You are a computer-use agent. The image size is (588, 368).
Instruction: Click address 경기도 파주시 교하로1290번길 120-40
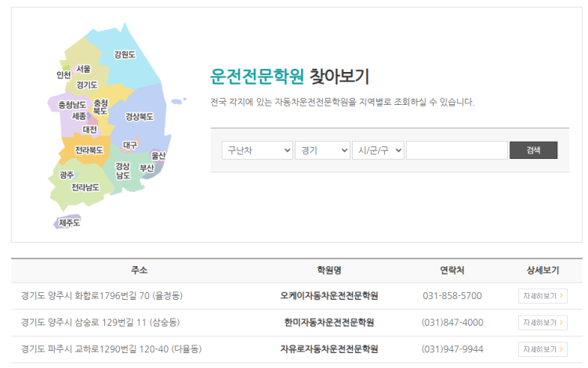(111, 349)
